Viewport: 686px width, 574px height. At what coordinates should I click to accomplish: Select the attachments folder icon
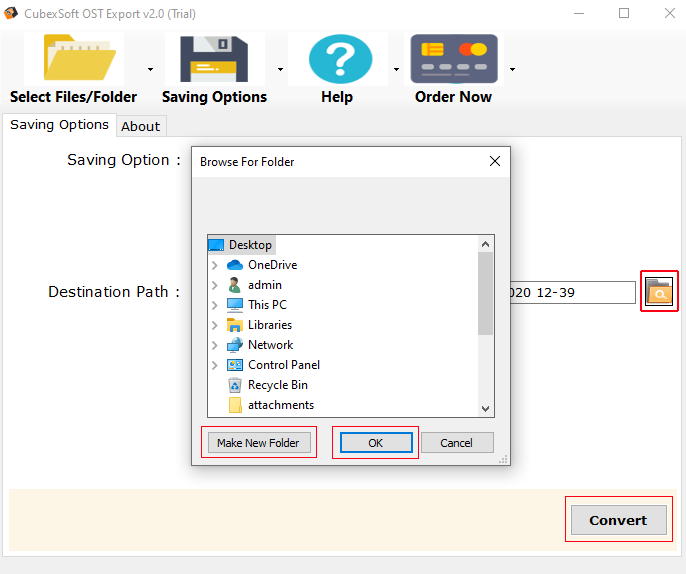(235, 405)
